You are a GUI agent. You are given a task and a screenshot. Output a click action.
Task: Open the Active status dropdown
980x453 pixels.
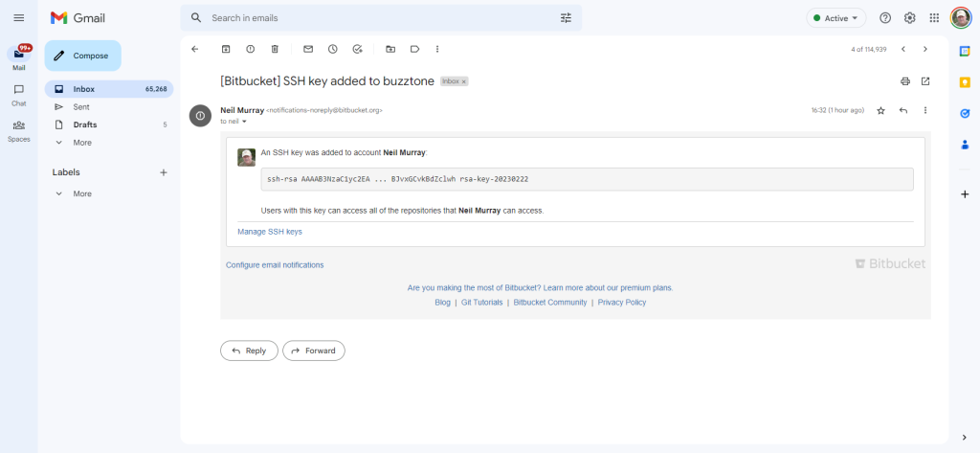point(836,18)
